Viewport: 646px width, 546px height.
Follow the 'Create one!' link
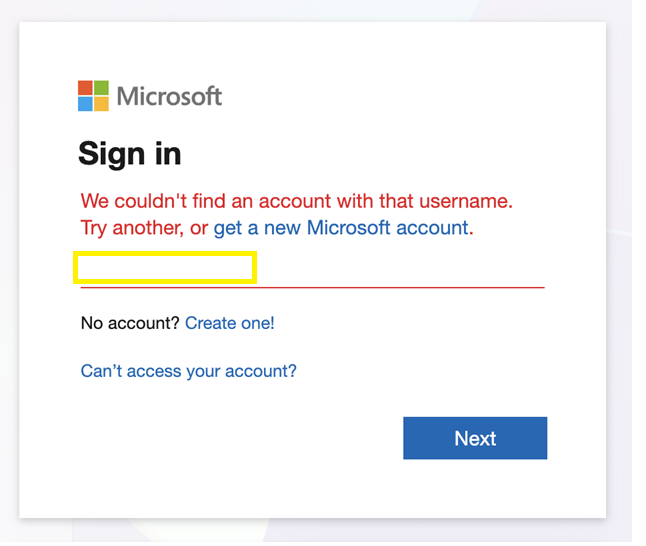[x=230, y=323]
